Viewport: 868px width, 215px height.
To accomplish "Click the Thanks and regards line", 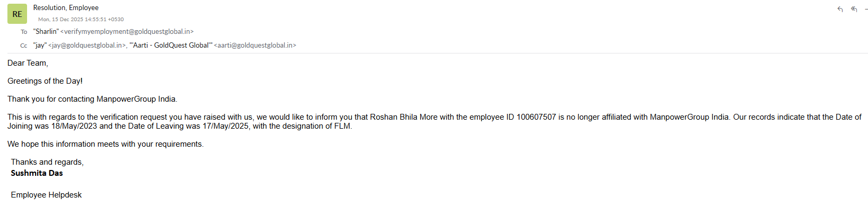I will click(x=47, y=162).
